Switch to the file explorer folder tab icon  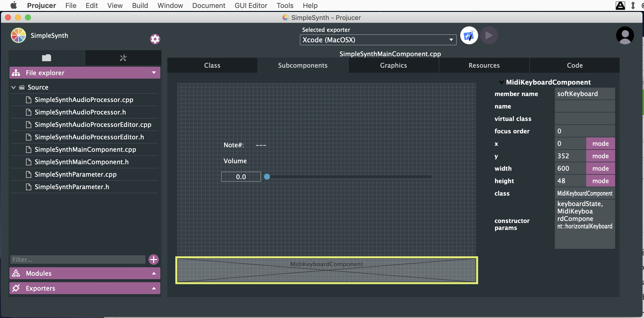coord(47,58)
